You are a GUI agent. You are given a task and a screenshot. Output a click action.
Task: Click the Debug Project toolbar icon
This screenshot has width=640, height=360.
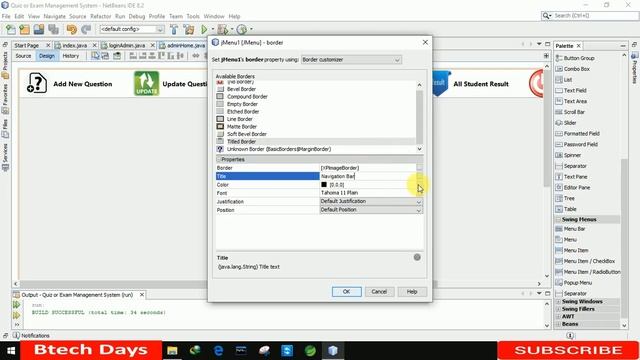tap(223, 29)
